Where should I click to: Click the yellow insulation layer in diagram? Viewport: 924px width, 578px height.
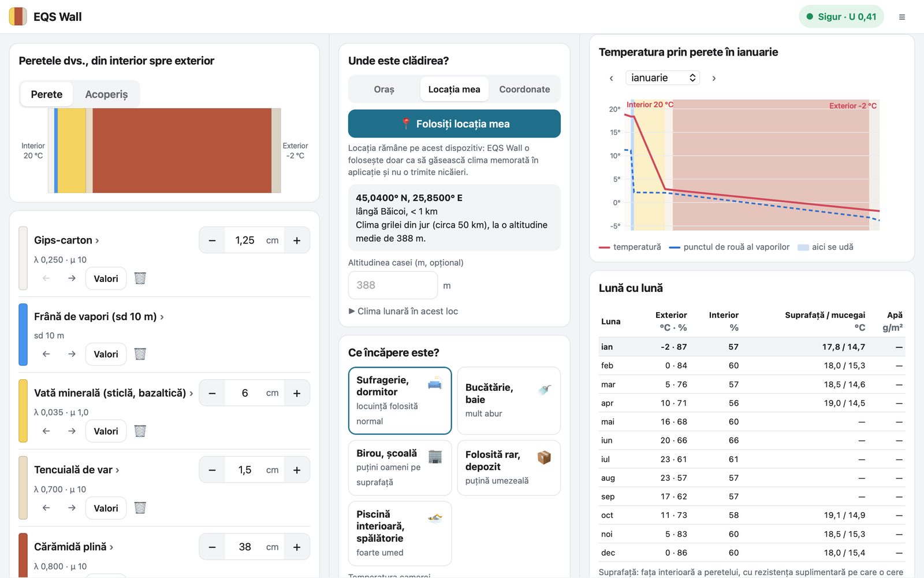(72, 150)
